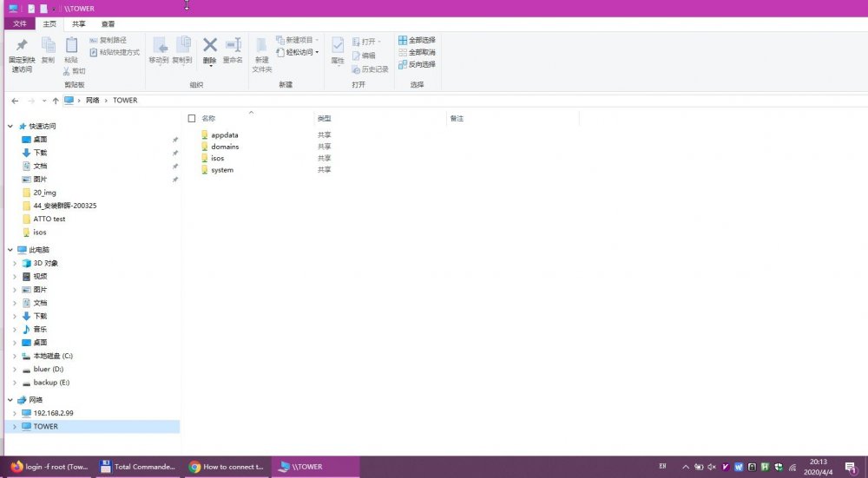Viewport: 868px width, 478px height.
Task: Click the EN input language indicator
Action: pos(662,467)
